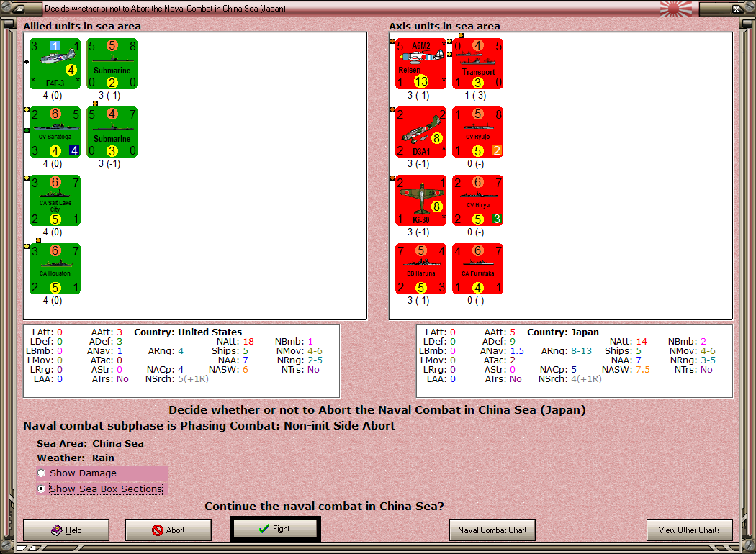Select the Allied Submarine with factor 2
Screen dimensions: 756x554
point(112,63)
